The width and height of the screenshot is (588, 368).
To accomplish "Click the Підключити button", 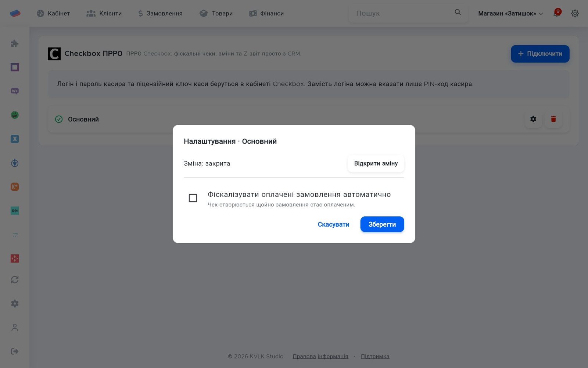I will pyautogui.click(x=540, y=54).
